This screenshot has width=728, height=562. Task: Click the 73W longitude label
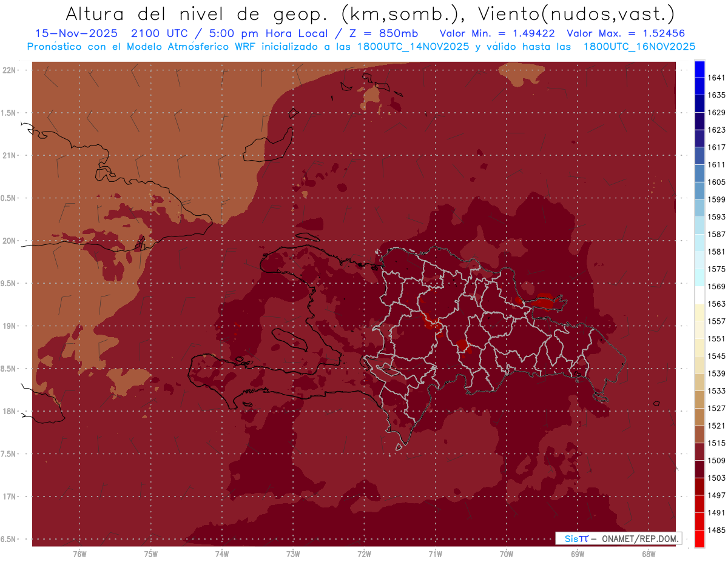(293, 554)
